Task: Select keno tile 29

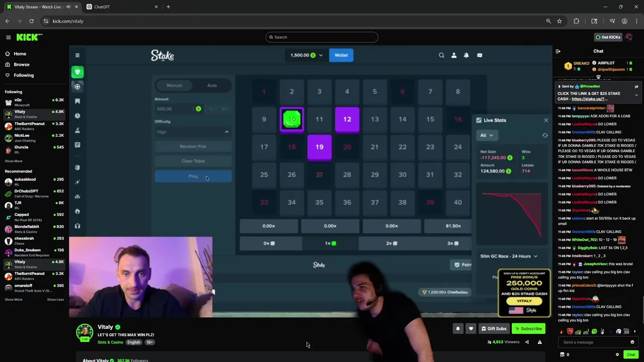Action: (x=375, y=175)
